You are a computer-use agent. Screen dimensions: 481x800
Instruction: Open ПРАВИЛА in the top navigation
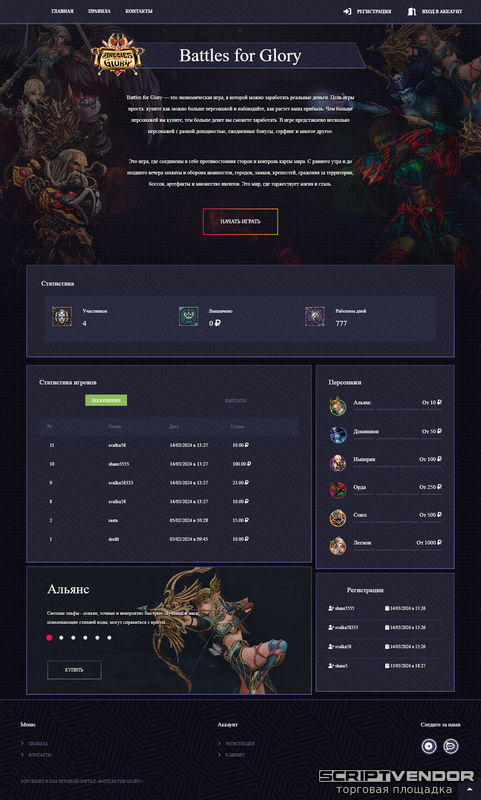tap(99, 11)
